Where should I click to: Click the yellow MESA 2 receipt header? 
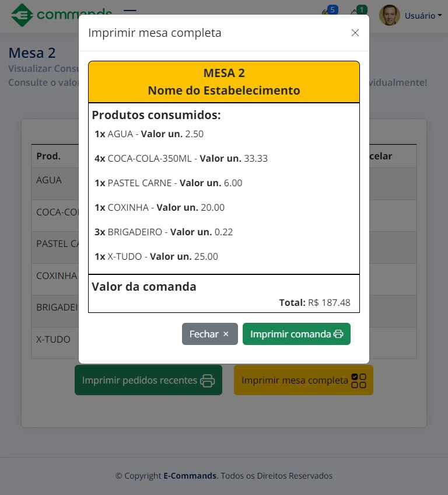tap(224, 82)
